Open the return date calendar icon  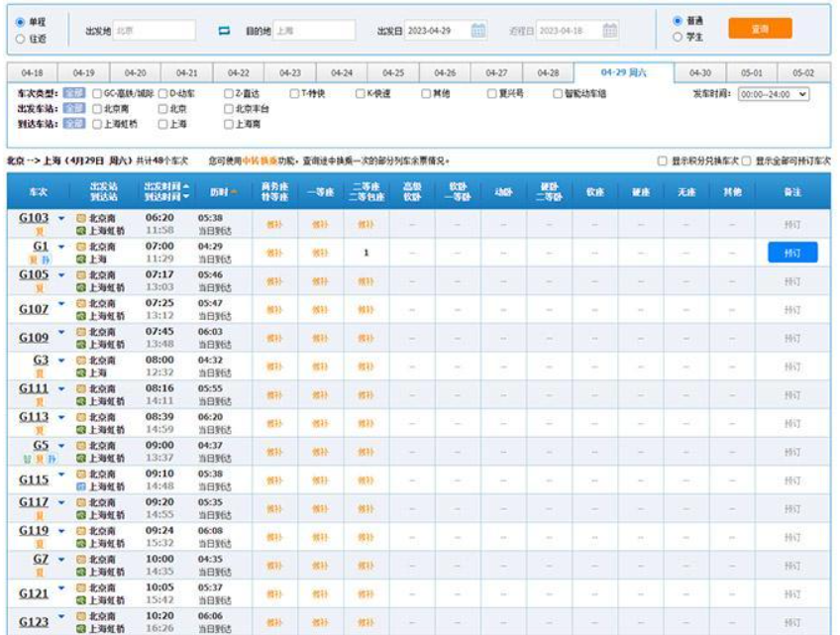click(x=610, y=31)
